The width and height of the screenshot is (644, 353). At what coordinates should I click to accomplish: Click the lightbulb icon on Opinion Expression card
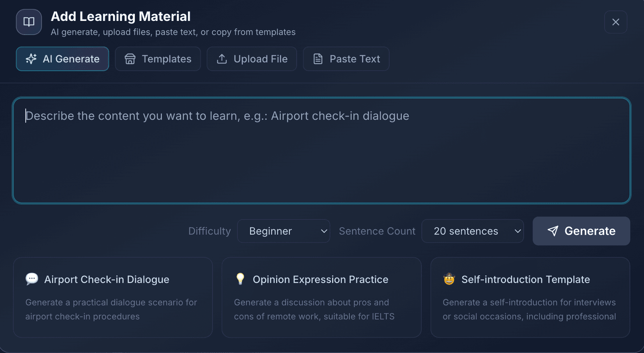pyautogui.click(x=240, y=279)
